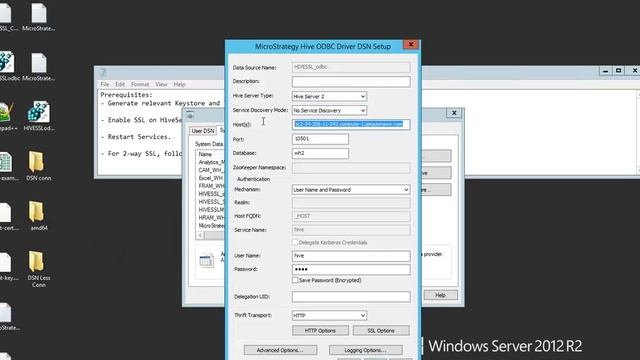Click the SSL Options button

point(381,331)
